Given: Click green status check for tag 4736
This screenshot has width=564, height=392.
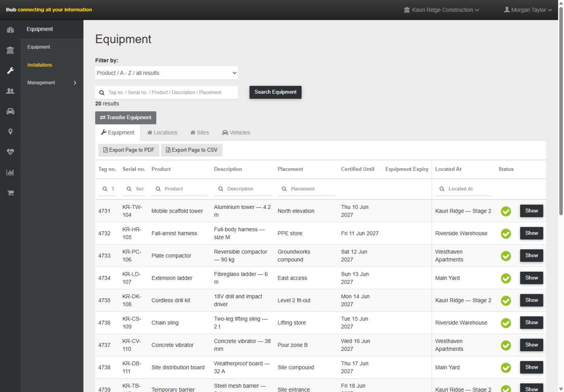Looking at the screenshot, I should pyautogui.click(x=506, y=323).
